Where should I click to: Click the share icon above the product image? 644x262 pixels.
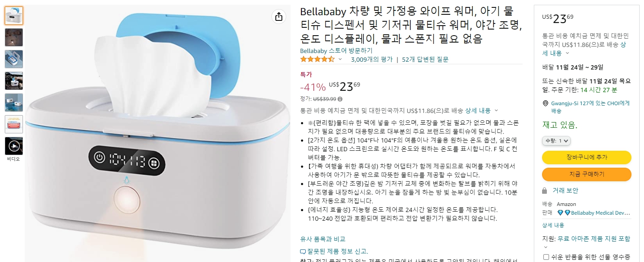point(278,17)
